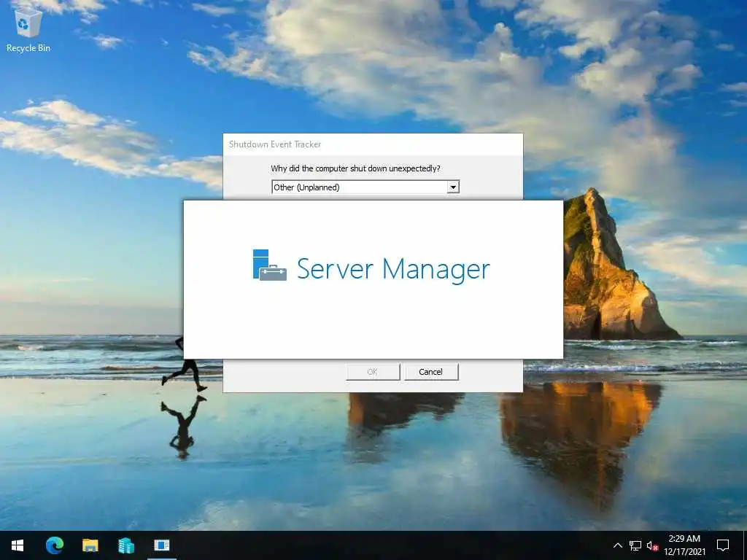This screenshot has width=747, height=560.
Task: Click the muted volume tray icon
Action: 652,545
